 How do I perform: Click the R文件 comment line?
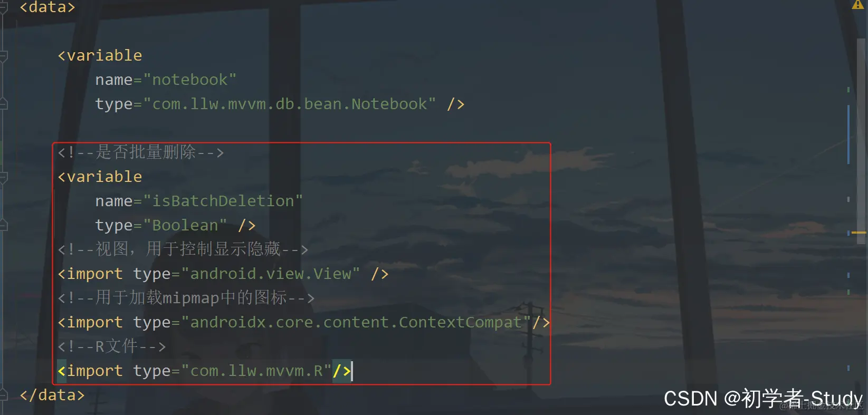(112, 346)
